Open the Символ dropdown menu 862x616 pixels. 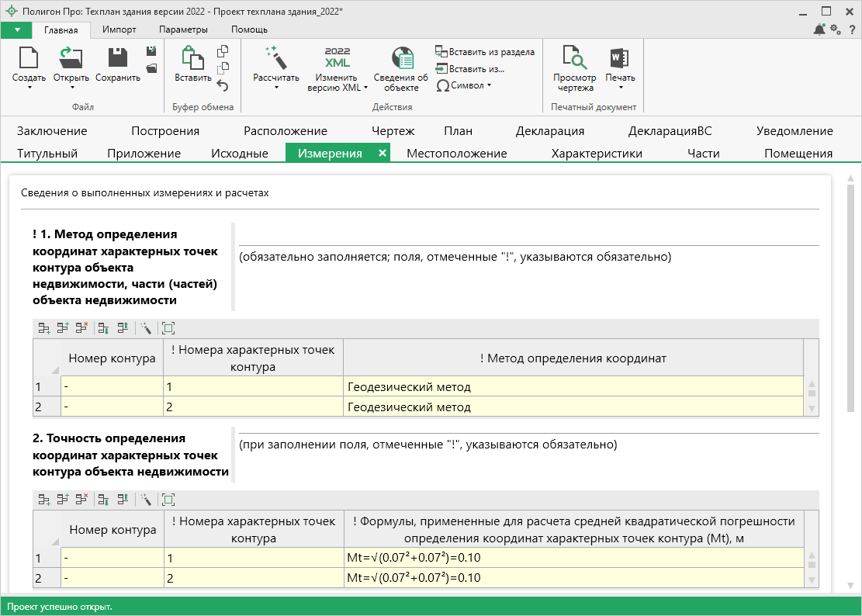click(464, 85)
